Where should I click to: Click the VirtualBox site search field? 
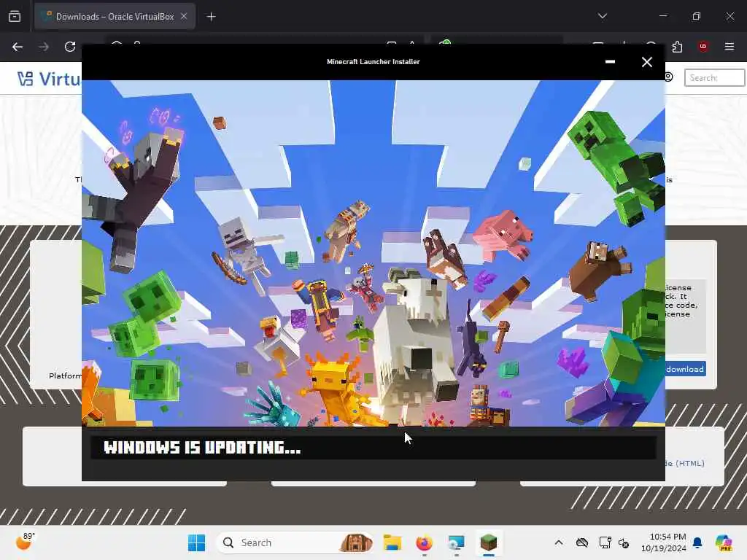point(714,77)
